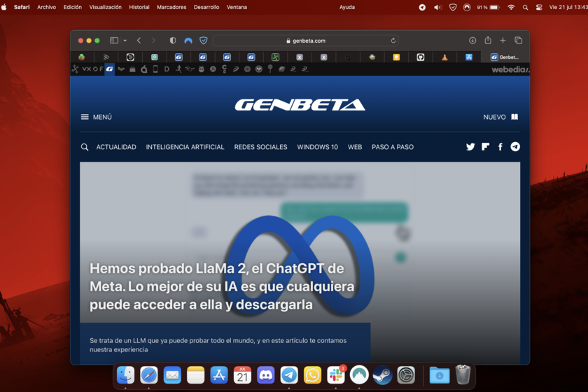Open the WINDOWS 10 section

coord(318,147)
